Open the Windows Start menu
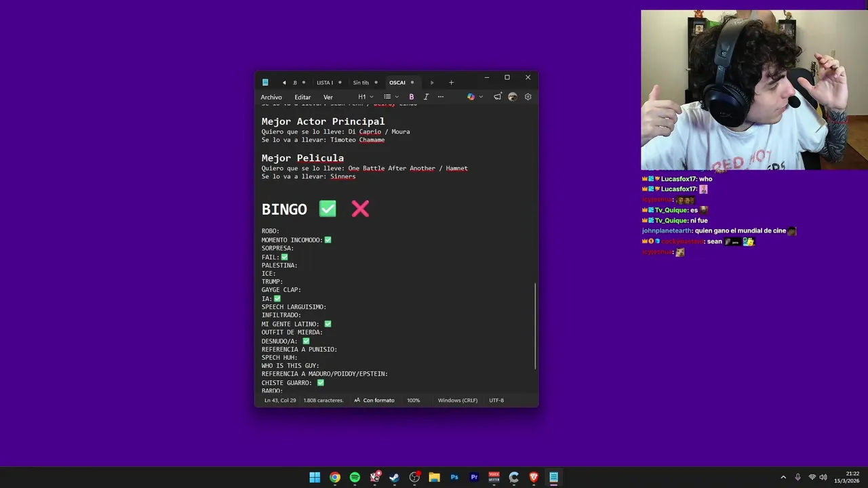Viewport: 868px width, 488px height. [315, 477]
